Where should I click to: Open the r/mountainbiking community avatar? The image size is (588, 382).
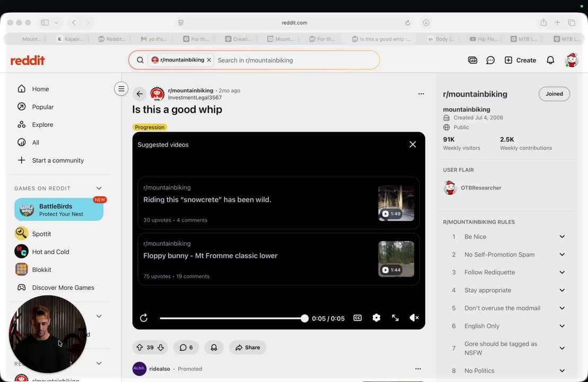(x=157, y=94)
